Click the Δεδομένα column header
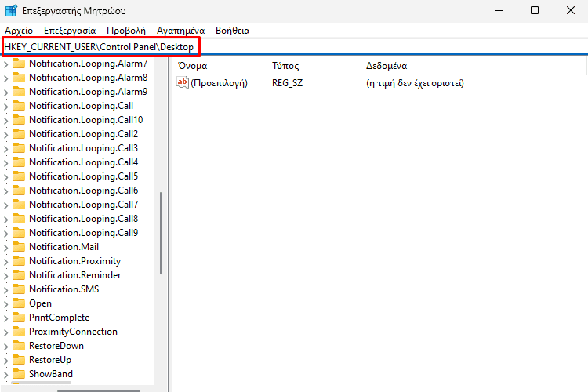588x392 pixels. coord(387,66)
